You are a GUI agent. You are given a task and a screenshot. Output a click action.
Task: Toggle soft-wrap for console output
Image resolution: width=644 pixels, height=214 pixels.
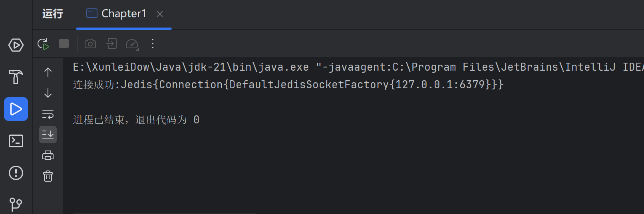[x=48, y=114]
